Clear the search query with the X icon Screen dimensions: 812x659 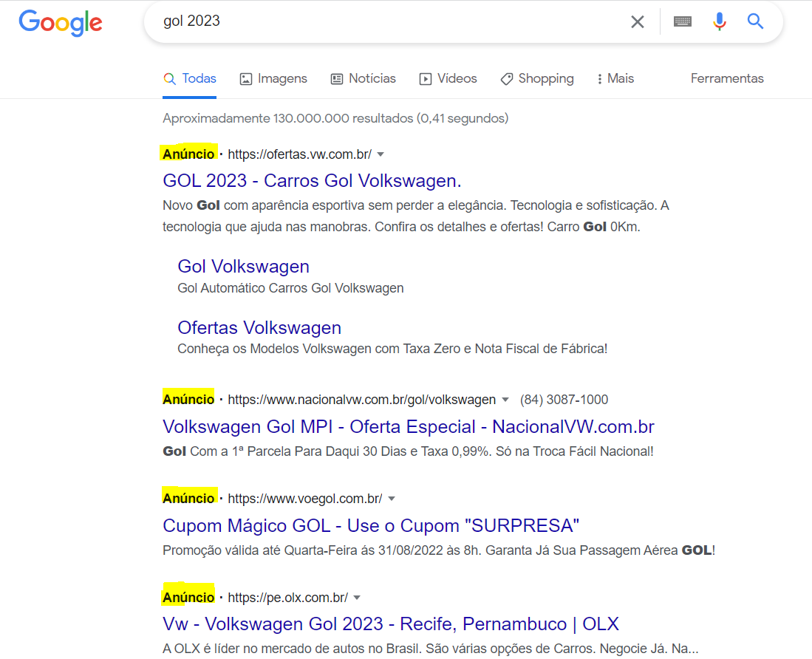[x=638, y=21]
